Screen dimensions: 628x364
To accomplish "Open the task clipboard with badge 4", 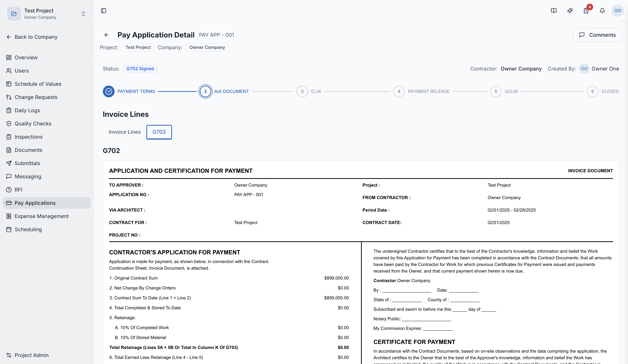I will coord(586,11).
